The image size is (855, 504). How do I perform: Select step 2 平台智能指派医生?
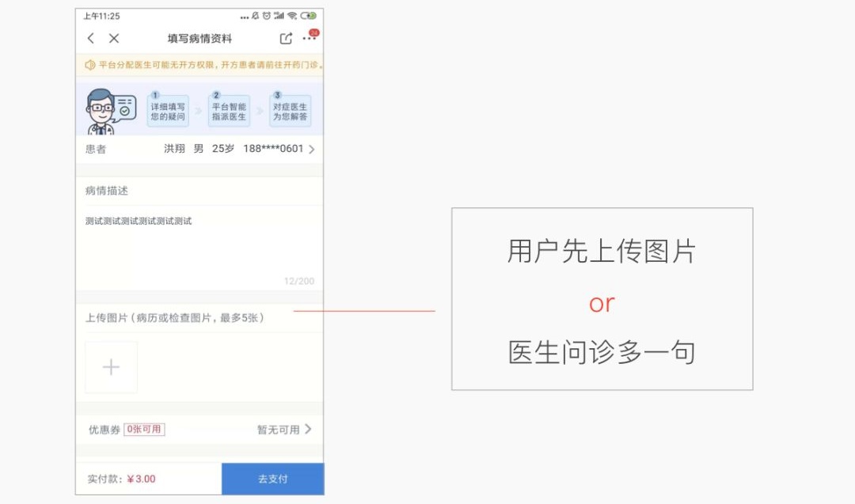tap(229, 111)
